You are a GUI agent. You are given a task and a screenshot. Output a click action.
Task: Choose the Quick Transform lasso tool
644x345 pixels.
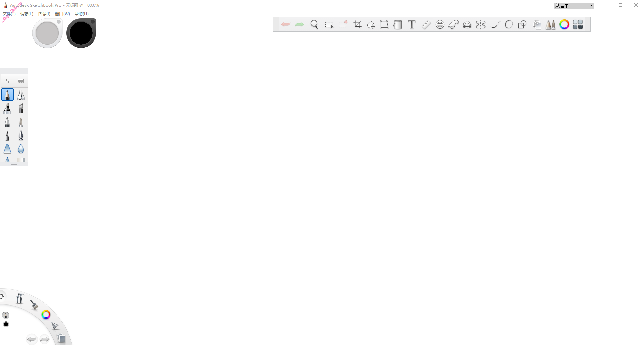[371, 25]
